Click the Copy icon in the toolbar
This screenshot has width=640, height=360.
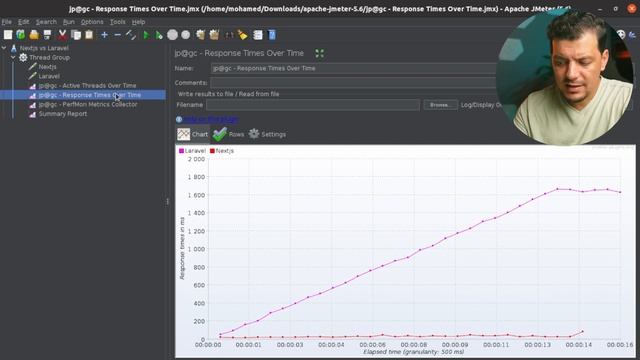(x=76, y=35)
